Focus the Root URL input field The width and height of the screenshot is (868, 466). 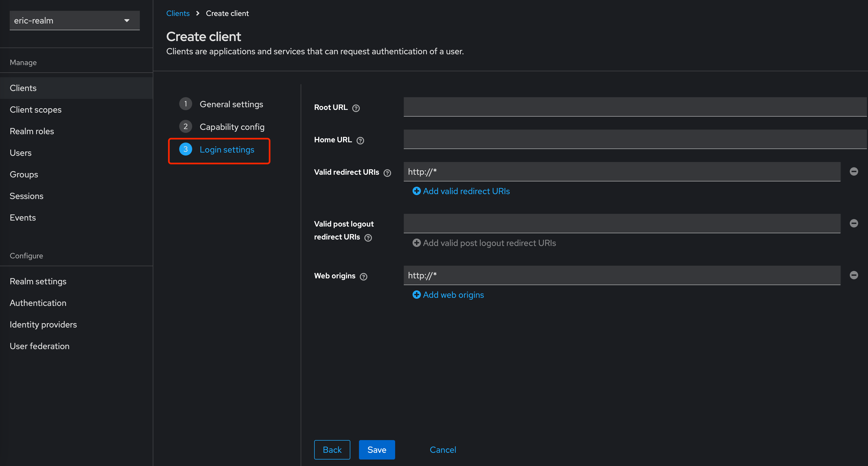[635, 107]
